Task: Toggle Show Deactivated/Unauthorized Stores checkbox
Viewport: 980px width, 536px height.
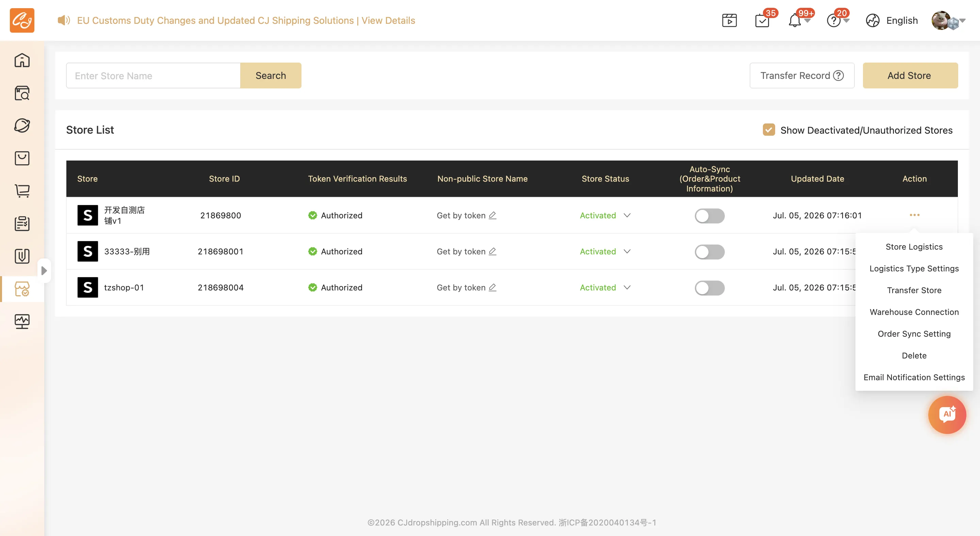Action: tap(768, 130)
